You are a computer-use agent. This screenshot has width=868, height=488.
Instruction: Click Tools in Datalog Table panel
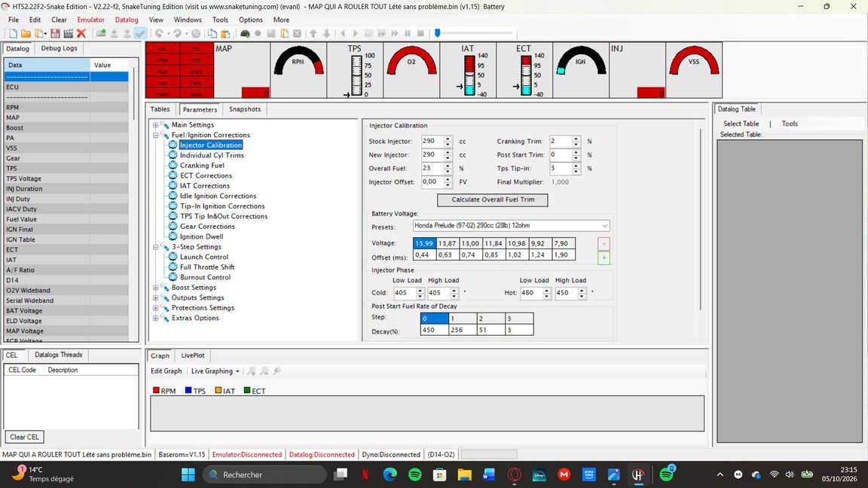[790, 124]
